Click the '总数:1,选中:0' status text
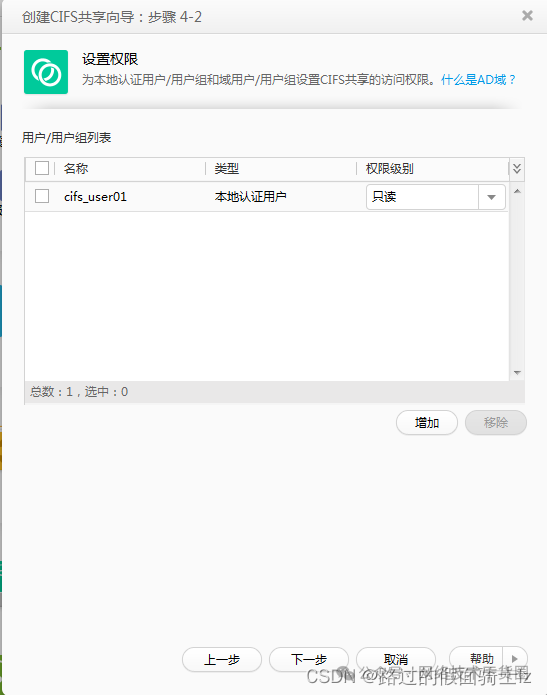Screen dimensions: 547x695 tap(79, 392)
